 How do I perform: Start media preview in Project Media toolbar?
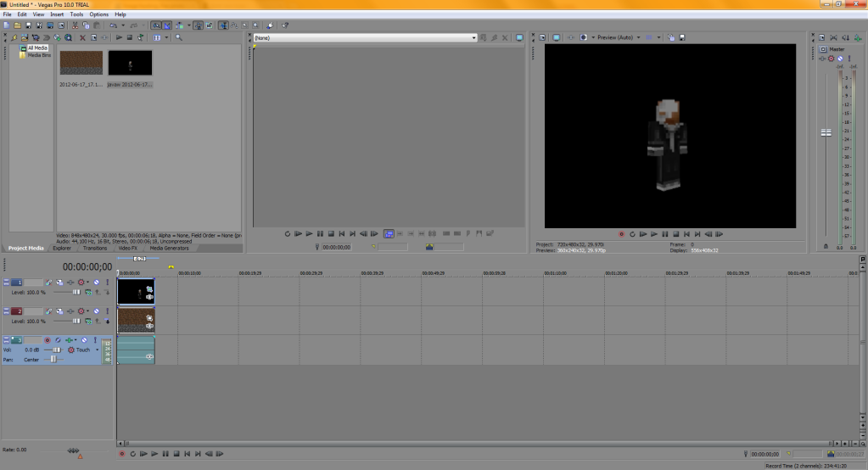point(119,37)
